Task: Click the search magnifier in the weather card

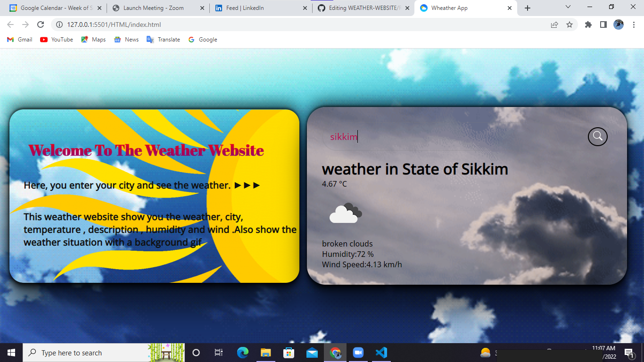Action: click(x=597, y=137)
